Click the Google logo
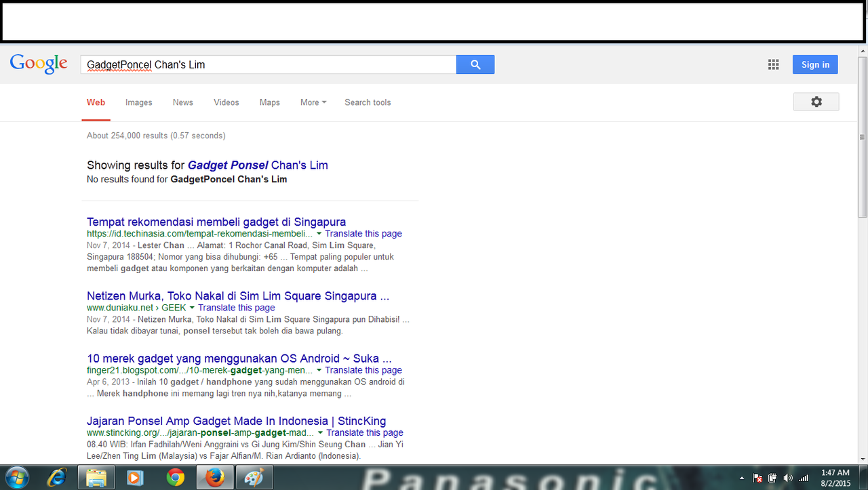The image size is (868, 490). [x=39, y=64]
